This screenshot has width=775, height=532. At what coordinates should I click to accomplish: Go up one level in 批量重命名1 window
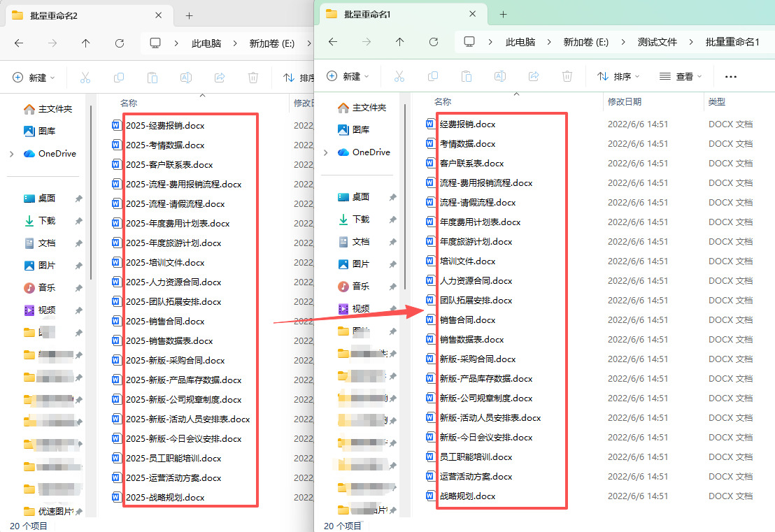coord(400,42)
